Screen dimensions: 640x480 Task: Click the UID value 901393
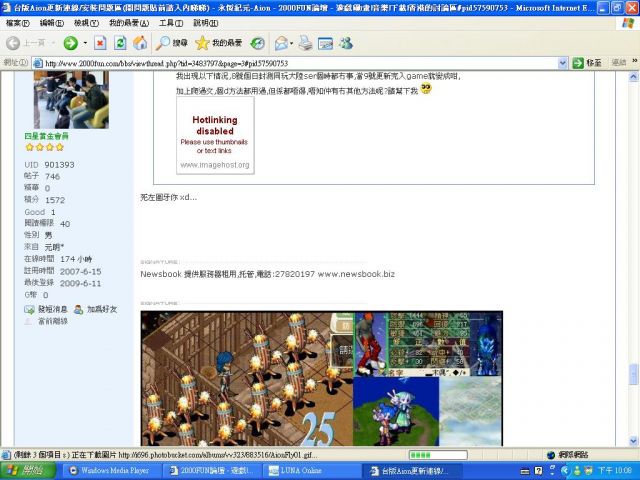coord(59,165)
